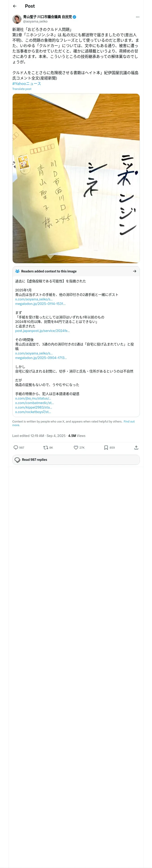152x868 pixels.
Task: Open the post.japanpost.jp service link
Action: pyautogui.click(x=43, y=331)
